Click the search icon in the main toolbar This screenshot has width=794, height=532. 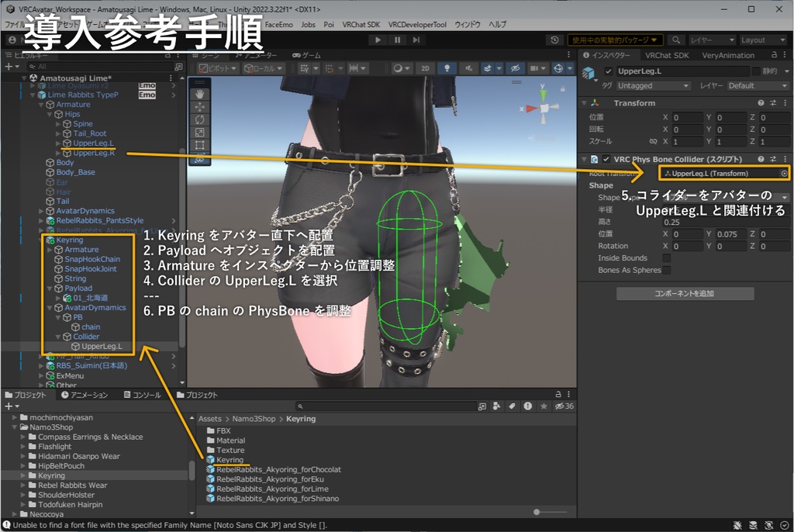tap(676, 40)
